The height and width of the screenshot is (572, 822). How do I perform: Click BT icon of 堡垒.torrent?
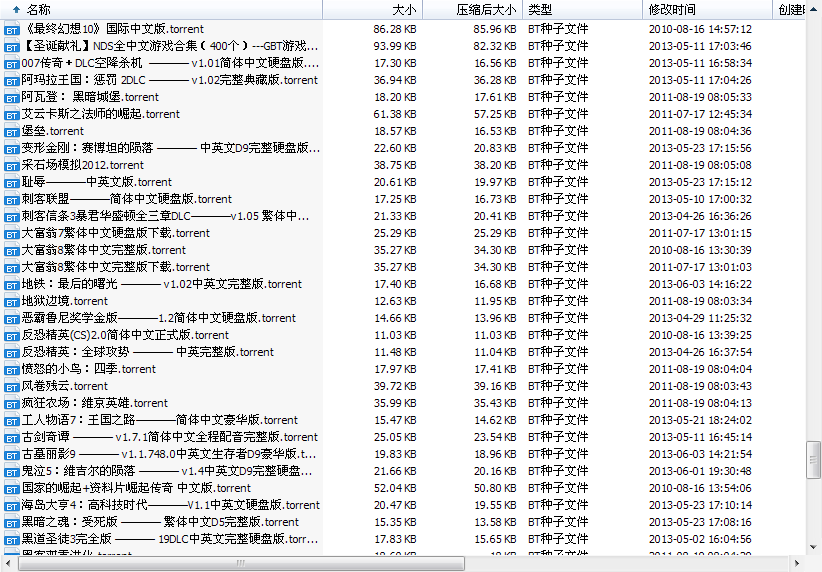click(12, 132)
